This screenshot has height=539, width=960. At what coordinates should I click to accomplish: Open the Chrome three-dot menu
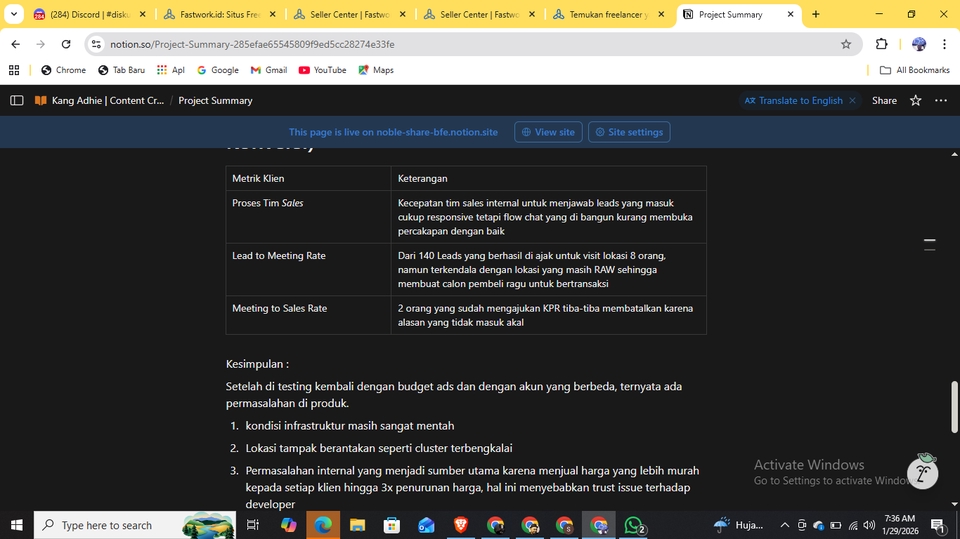pyautogui.click(x=945, y=44)
